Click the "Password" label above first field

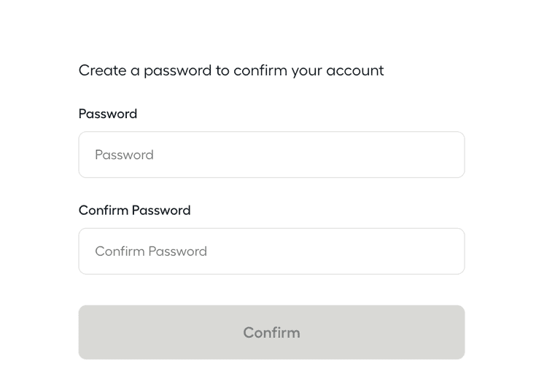point(108,114)
